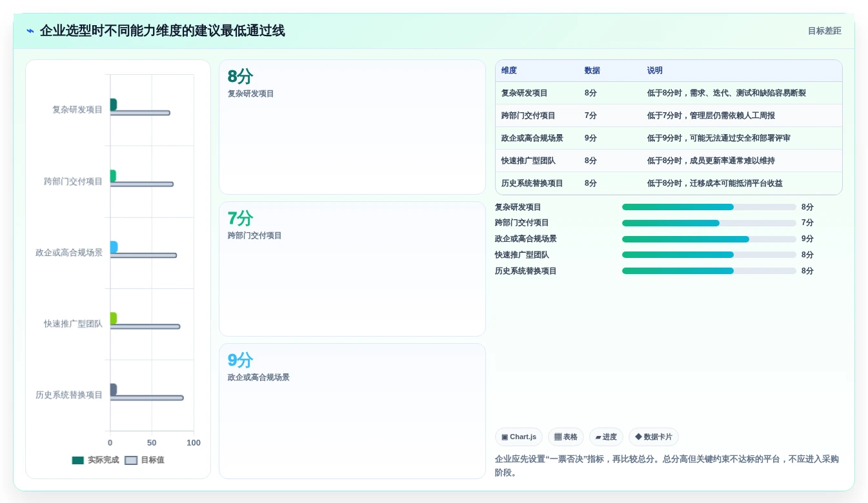This screenshot has height=503, width=868.
Task: Toggle the 实际完成 legend swatch
Action: 78,460
